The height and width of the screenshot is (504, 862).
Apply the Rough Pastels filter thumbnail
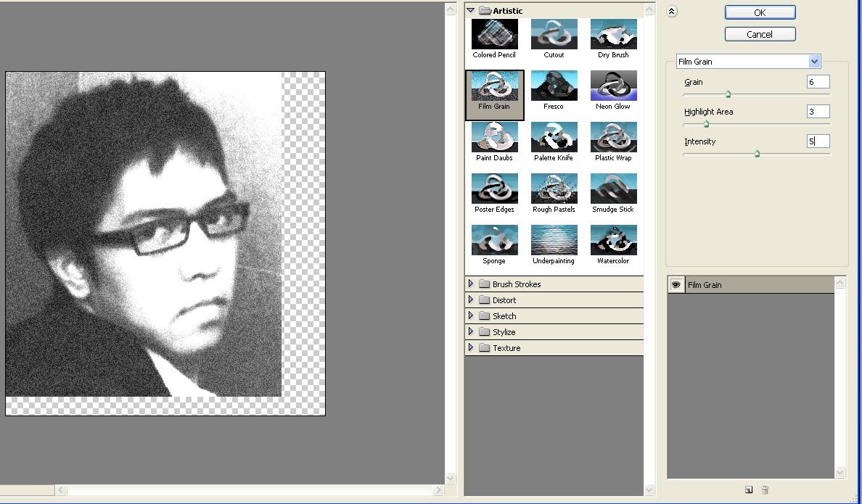coord(554,189)
